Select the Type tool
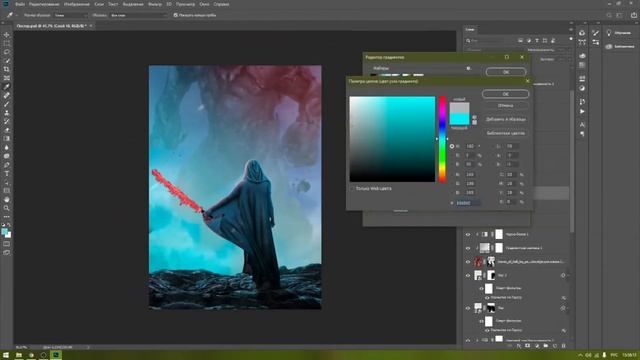The image size is (640, 360). 7,173
